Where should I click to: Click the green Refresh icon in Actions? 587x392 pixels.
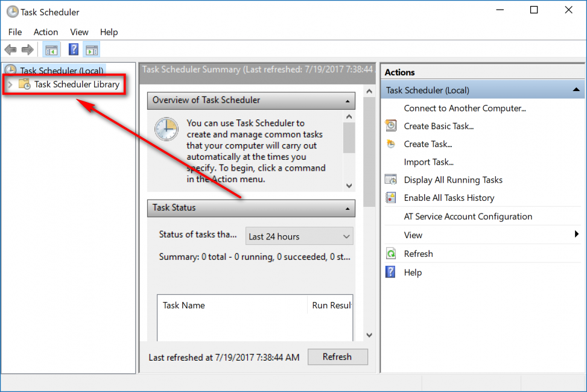(x=391, y=254)
